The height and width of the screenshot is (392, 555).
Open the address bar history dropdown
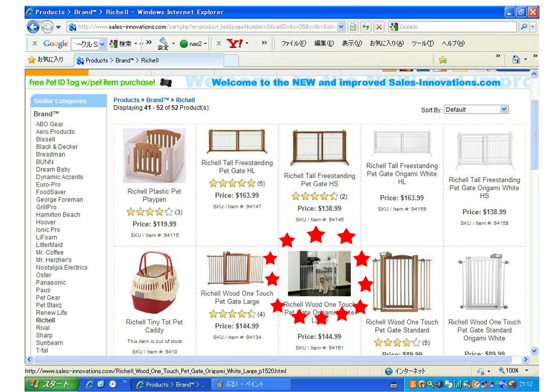click(341, 27)
